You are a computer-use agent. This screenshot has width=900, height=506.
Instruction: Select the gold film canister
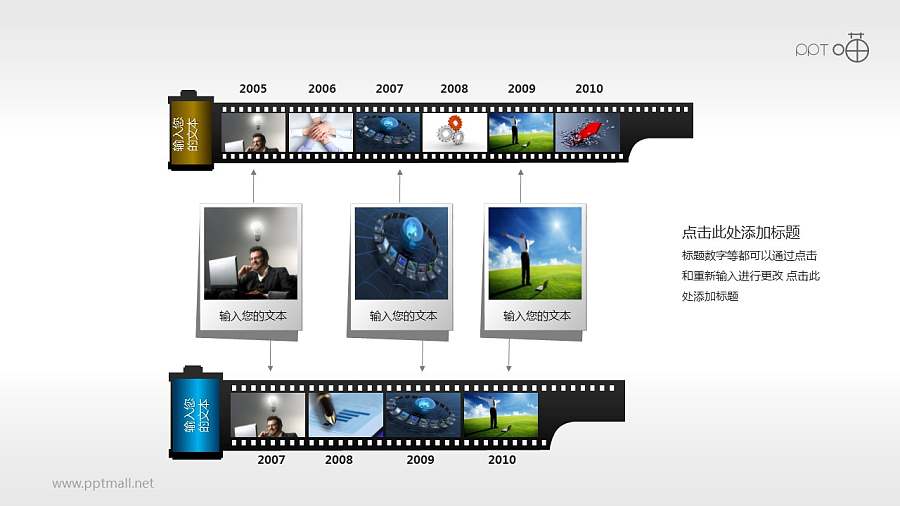tap(191, 131)
